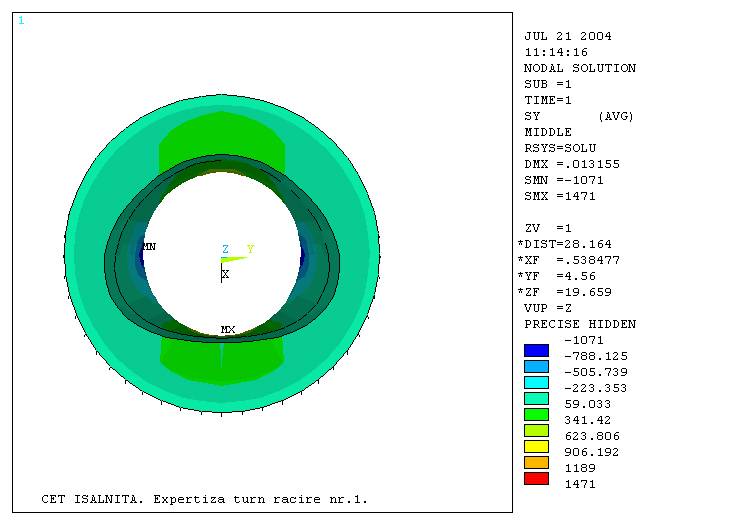The image size is (744, 525).
Task: Click the NODAL SOLUTION heading text
Action: 579,68
